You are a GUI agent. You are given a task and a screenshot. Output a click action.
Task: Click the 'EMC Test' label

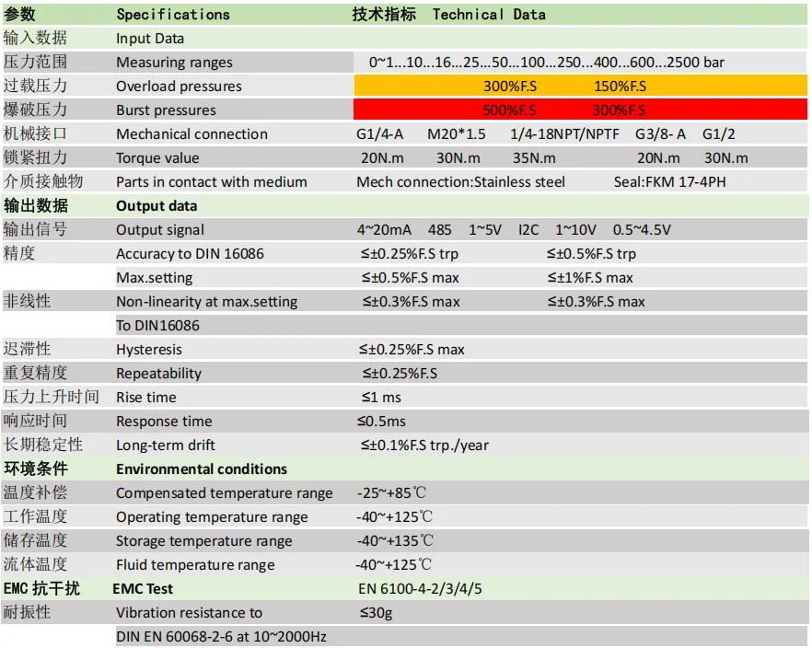143,589
